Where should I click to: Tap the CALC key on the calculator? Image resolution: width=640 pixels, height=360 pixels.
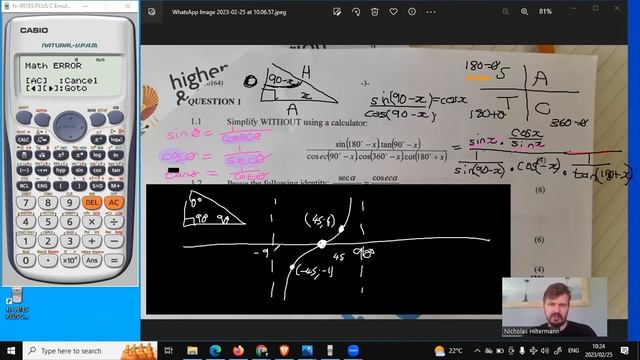pos(24,140)
